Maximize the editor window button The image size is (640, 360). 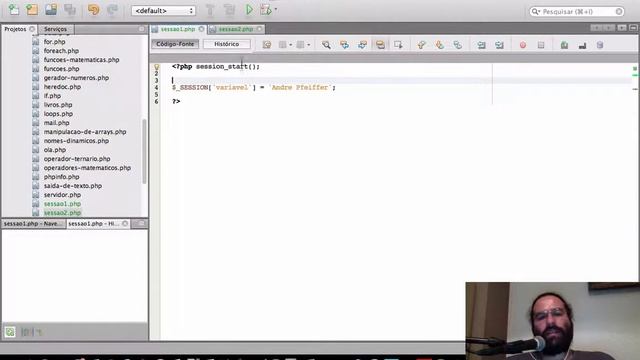(633, 28)
